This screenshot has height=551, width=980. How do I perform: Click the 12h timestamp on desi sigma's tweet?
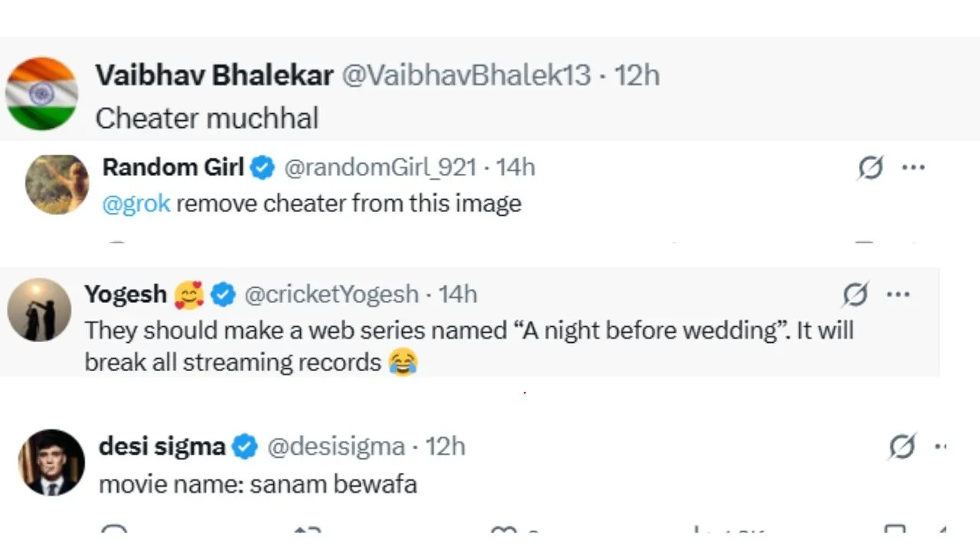click(x=444, y=446)
